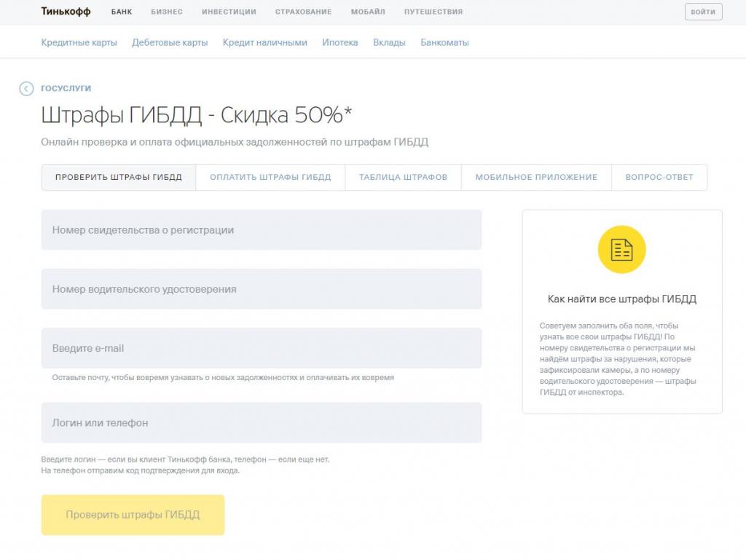Viewport: 746px width, 560px height.
Task: Open the Инвестиции menu item
Action: click(229, 12)
